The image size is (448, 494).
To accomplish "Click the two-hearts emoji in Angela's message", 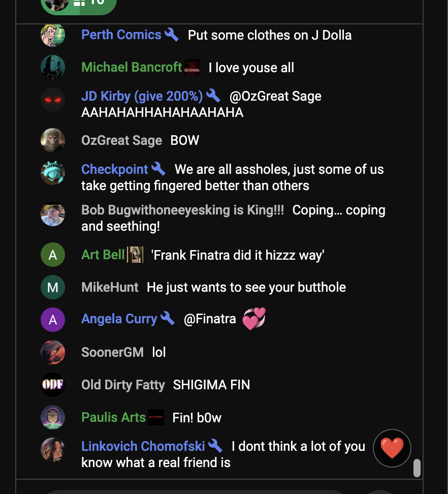I will pyautogui.click(x=254, y=319).
